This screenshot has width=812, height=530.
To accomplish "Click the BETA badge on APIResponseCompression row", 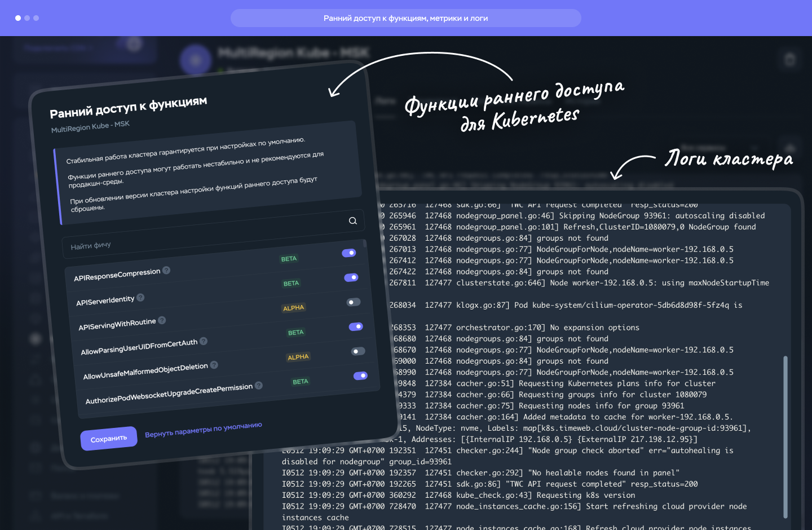I will pyautogui.click(x=289, y=259).
